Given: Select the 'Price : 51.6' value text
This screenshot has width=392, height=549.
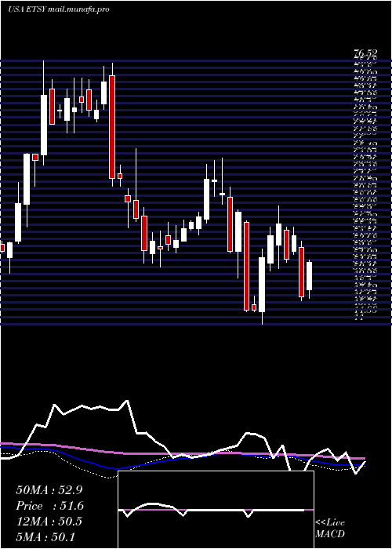Looking at the screenshot, I should tap(49, 506).
